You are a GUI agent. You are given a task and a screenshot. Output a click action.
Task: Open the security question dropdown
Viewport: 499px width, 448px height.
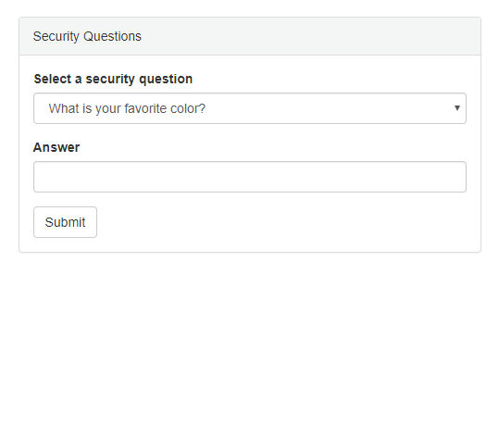click(250, 108)
